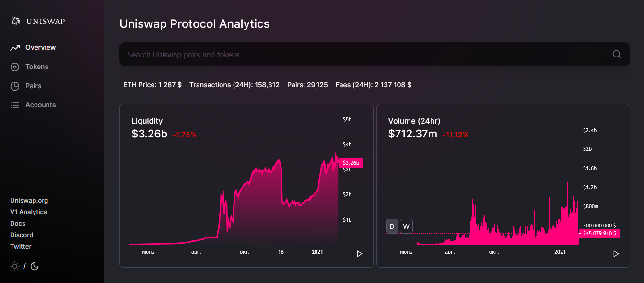The height and width of the screenshot is (283, 644).
Task: Click the search magnifier icon
Action: pos(617,54)
